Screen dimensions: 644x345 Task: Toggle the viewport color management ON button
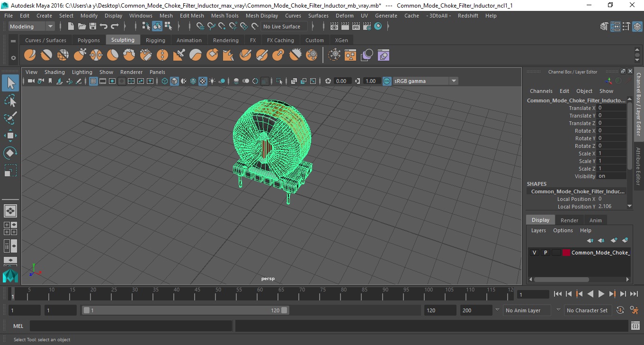coord(387,81)
